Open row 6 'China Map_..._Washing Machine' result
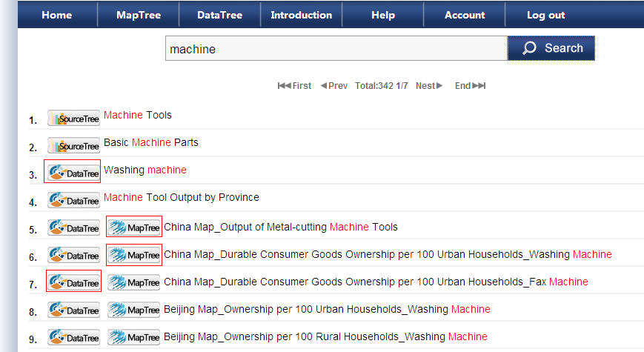644x352 pixels. 388,255
